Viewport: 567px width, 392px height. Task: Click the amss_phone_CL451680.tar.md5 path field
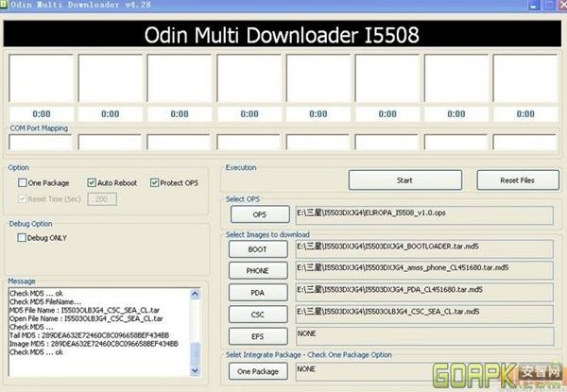[424, 270]
